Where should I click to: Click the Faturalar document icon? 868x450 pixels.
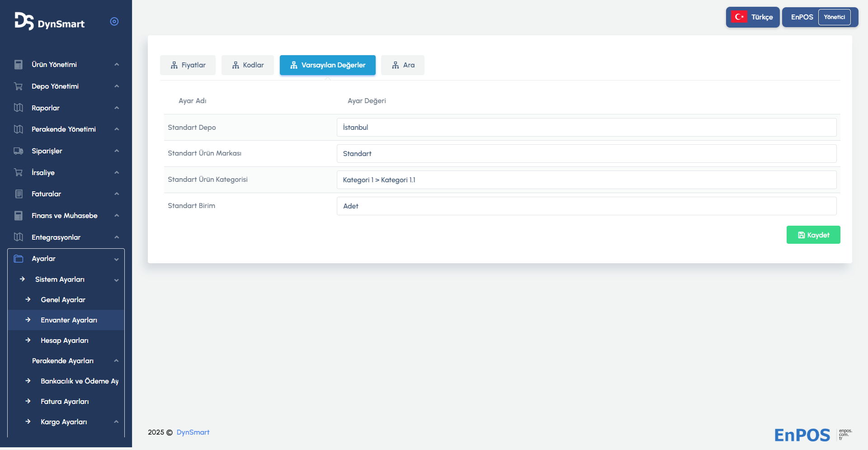[x=19, y=194]
